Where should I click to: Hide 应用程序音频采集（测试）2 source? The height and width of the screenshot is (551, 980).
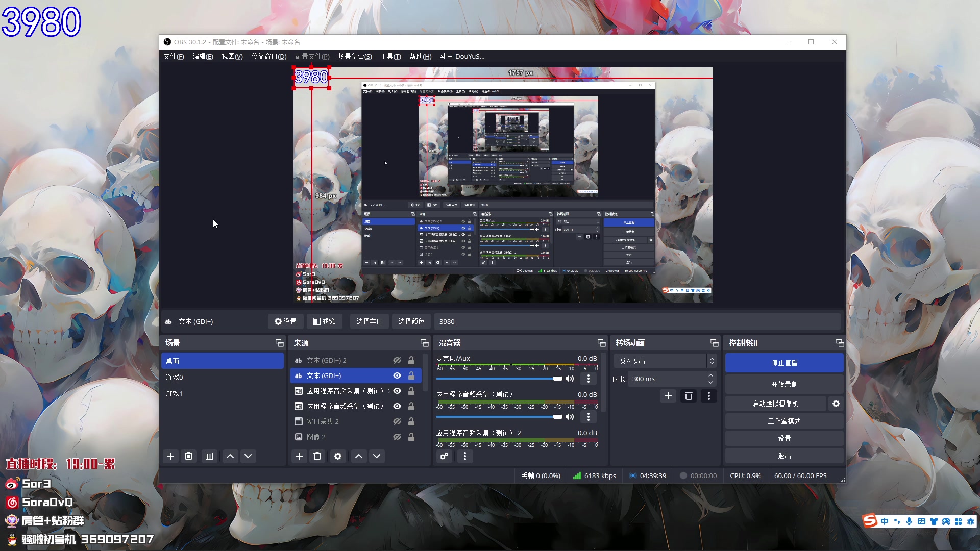point(397,391)
